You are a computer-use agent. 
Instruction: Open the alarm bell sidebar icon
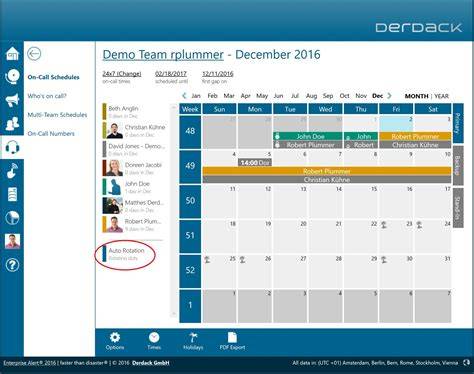coord(12,76)
